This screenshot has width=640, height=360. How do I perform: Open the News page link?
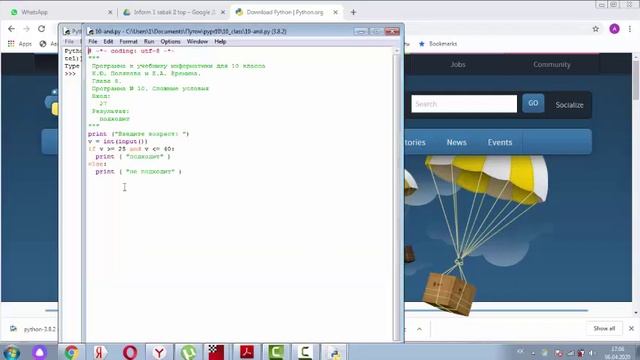(456, 142)
